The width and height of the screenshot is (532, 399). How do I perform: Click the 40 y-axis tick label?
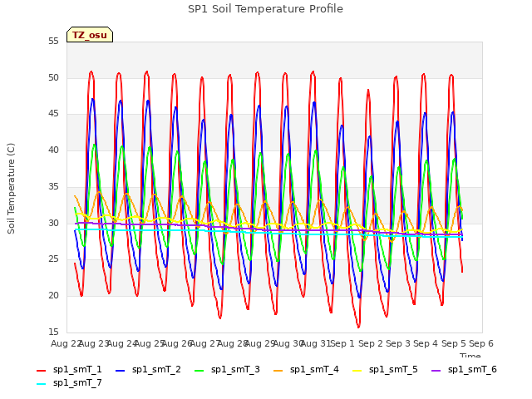[53, 150]
